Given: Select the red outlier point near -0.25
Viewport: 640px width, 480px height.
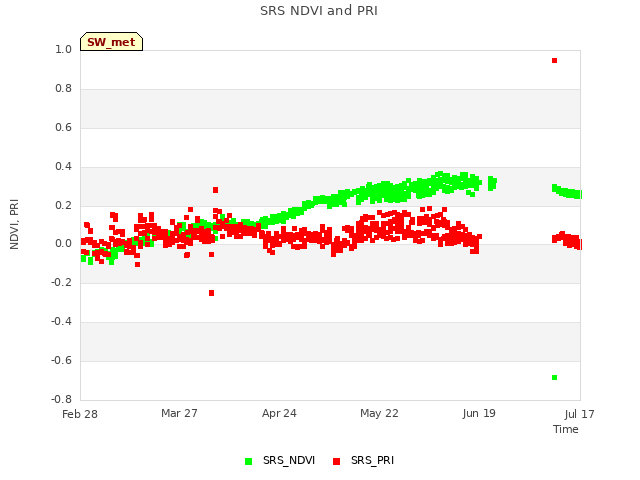Looking at the screenshot, I should tap(211, 293).
